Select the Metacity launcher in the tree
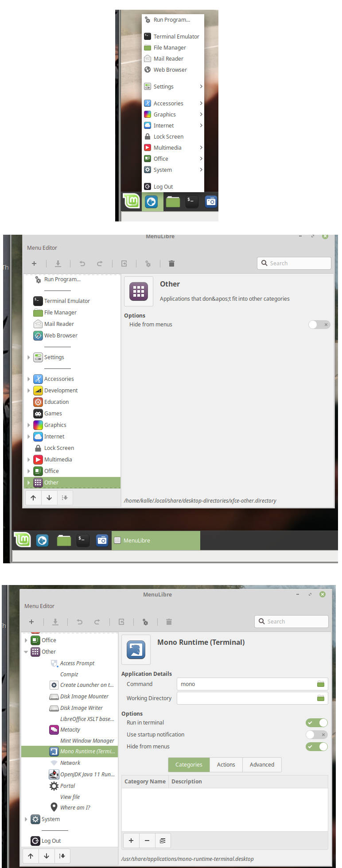Screen dimensions: 342x868 point(70,729)
